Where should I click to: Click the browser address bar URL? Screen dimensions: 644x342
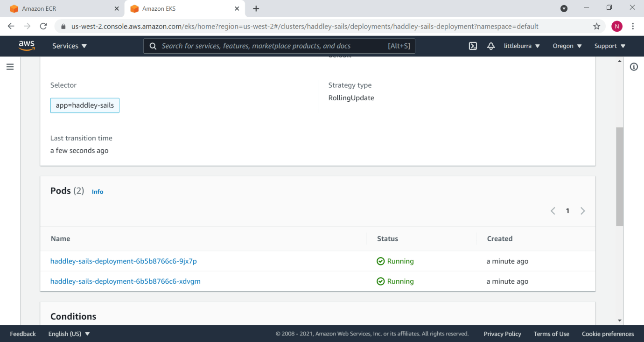[305, 27]
